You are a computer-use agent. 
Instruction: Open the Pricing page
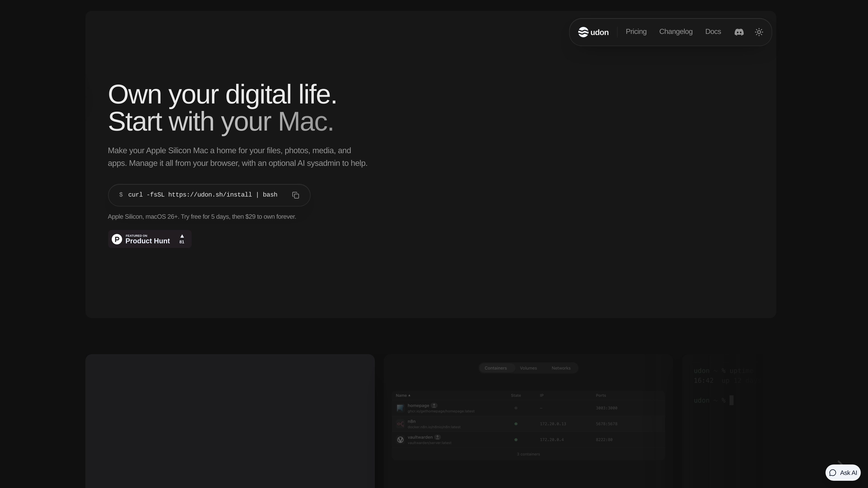[636, 32]
